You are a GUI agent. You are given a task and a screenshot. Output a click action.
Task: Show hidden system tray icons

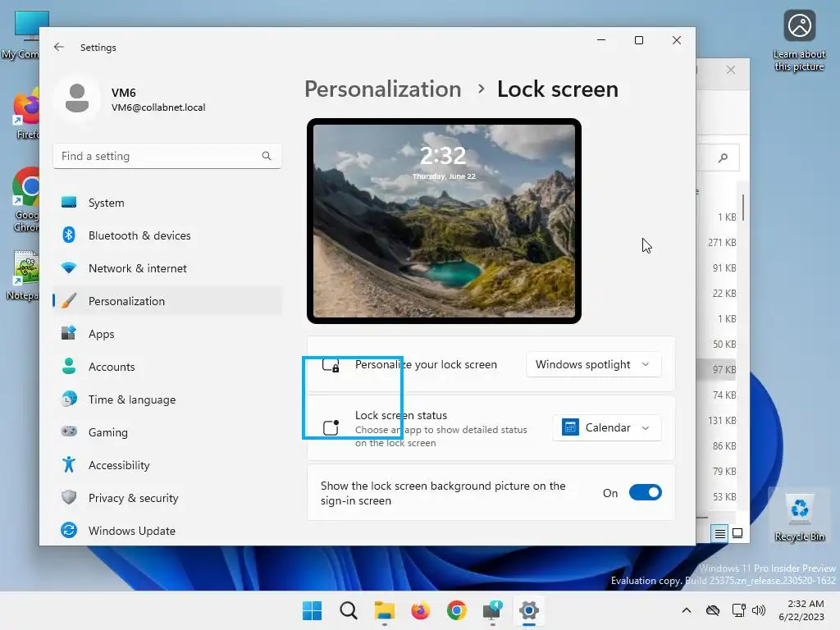coord(687,610)
